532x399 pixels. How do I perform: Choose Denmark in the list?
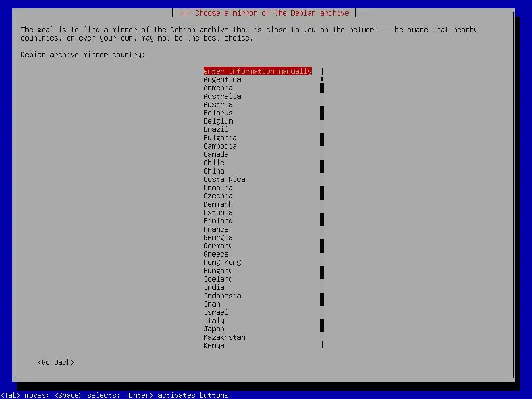218,204
